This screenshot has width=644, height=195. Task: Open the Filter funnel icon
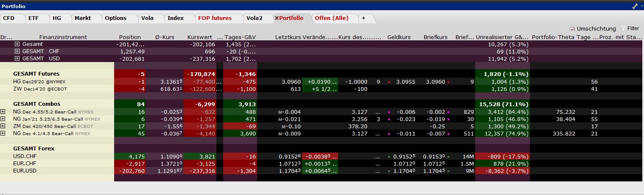(x=623, y=28)
